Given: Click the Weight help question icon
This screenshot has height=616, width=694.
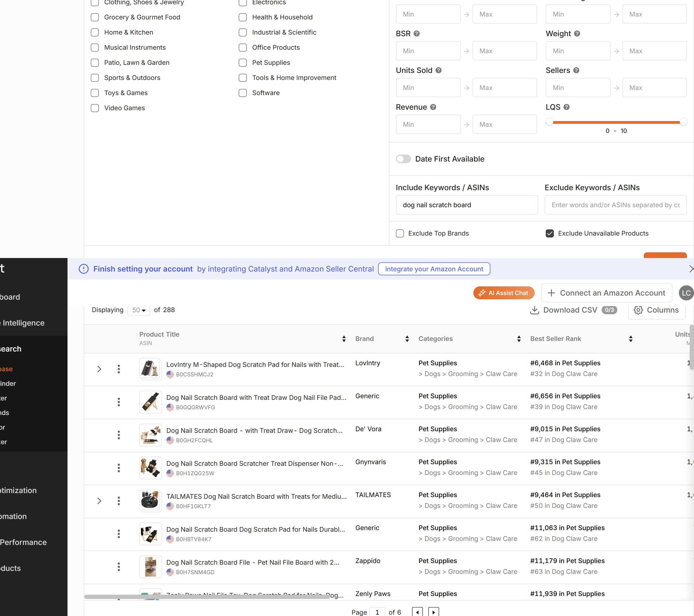Looking at the screenshot, I should coord(577,34).
